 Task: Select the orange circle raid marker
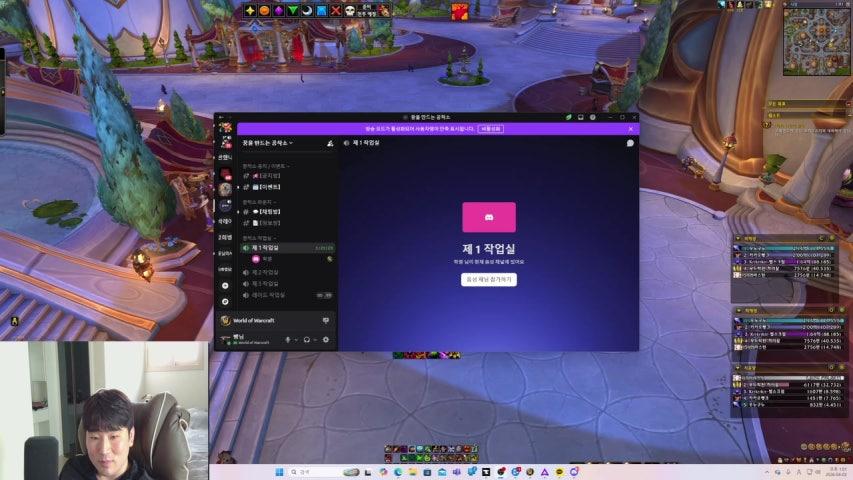[264, 10]
